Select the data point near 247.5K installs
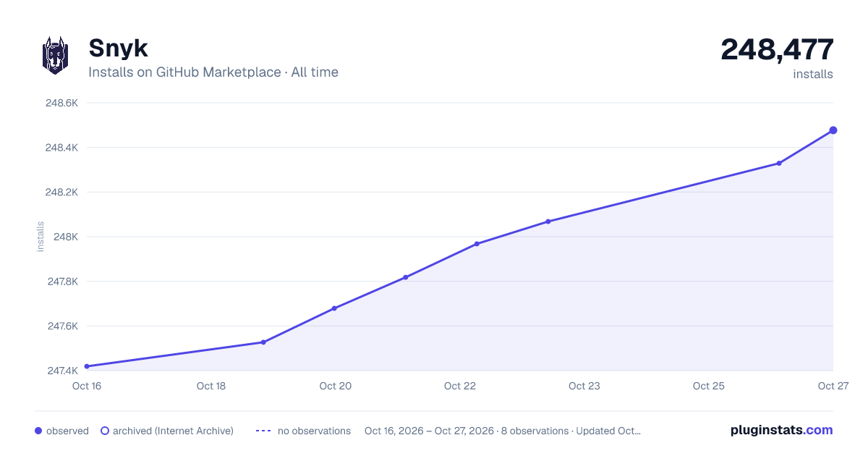868x456 pixels. 263,342
